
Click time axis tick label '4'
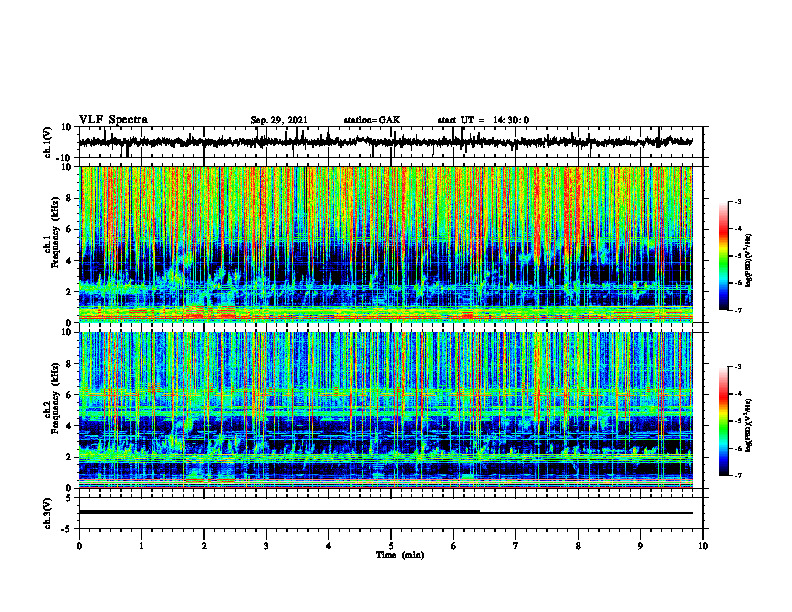[x=329, y=546]
